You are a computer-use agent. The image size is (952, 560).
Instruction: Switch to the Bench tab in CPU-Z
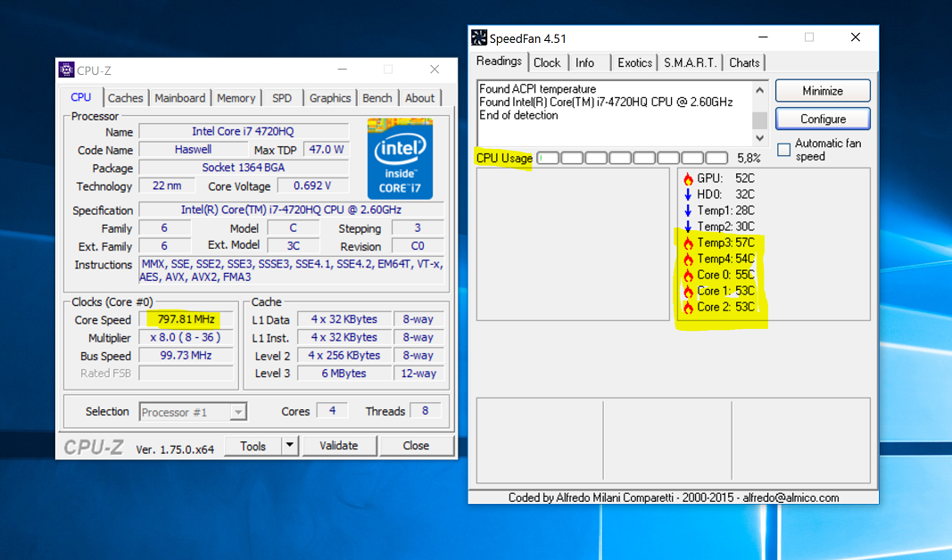pos(377,98)
